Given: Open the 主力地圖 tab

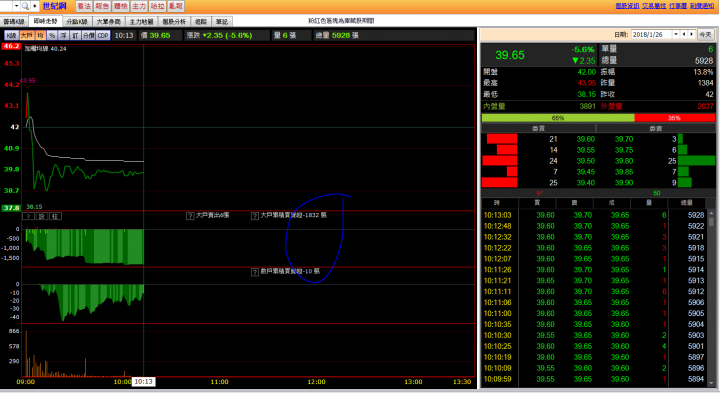Looking at the screenshot, I should tap(141, 22).
